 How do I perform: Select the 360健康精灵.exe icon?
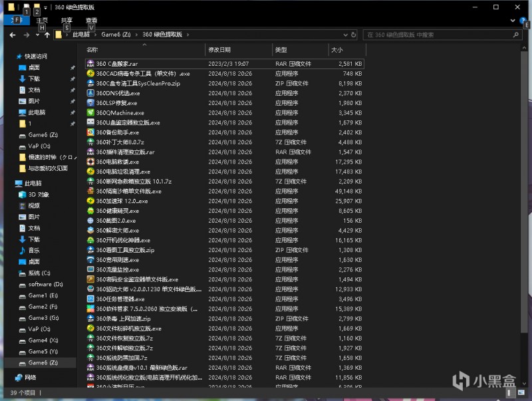click(x=90, y=211)
